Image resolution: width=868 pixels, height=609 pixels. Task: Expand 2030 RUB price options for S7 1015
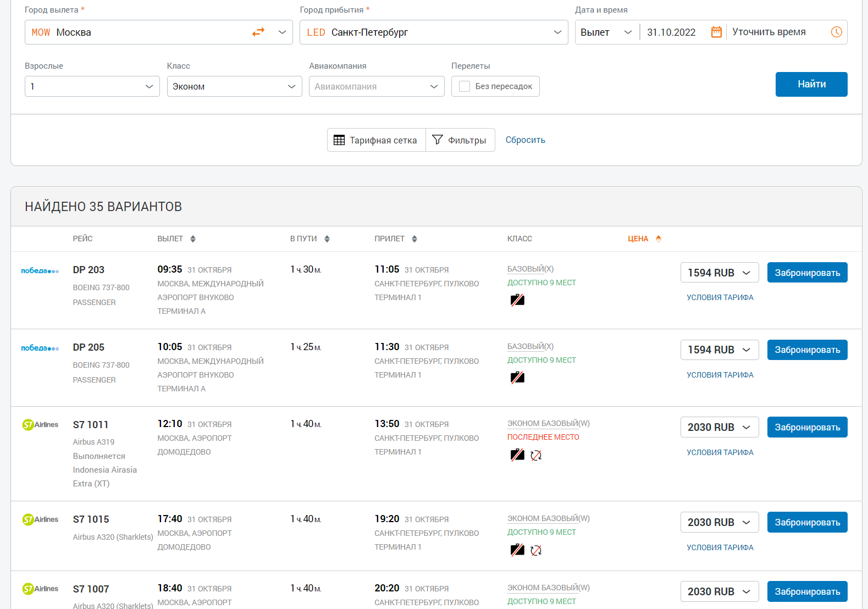720,522
